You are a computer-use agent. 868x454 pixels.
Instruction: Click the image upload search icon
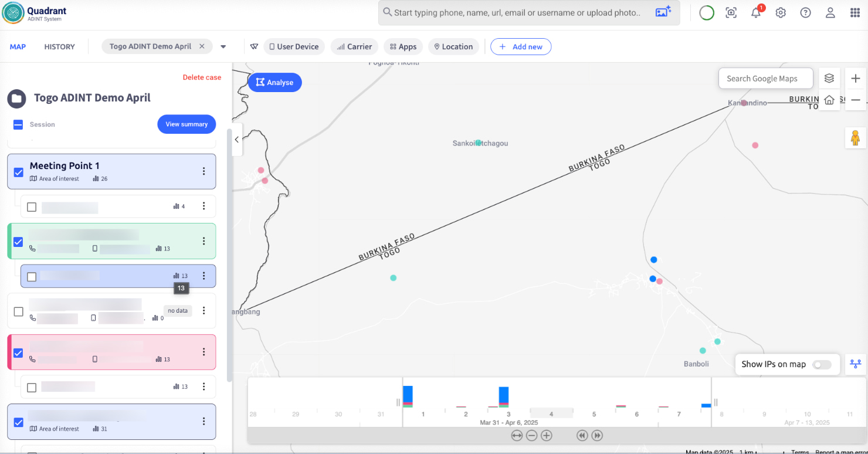pos(663,12)
